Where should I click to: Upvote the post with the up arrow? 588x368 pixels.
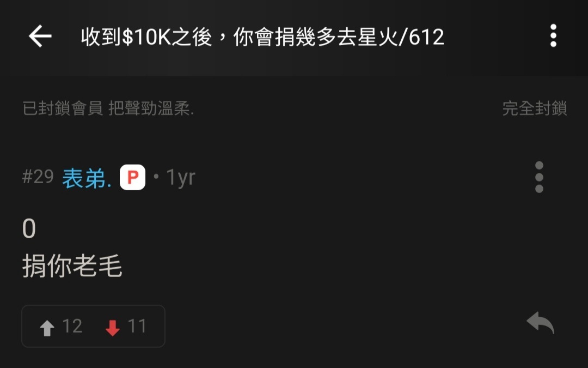(x=47, y=328)
